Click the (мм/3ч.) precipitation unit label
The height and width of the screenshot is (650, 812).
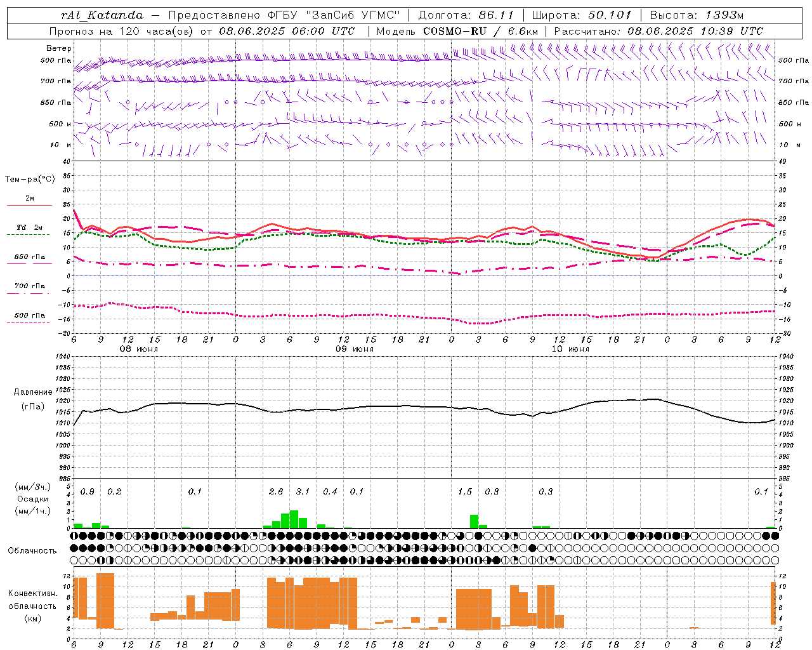[33, 487]
